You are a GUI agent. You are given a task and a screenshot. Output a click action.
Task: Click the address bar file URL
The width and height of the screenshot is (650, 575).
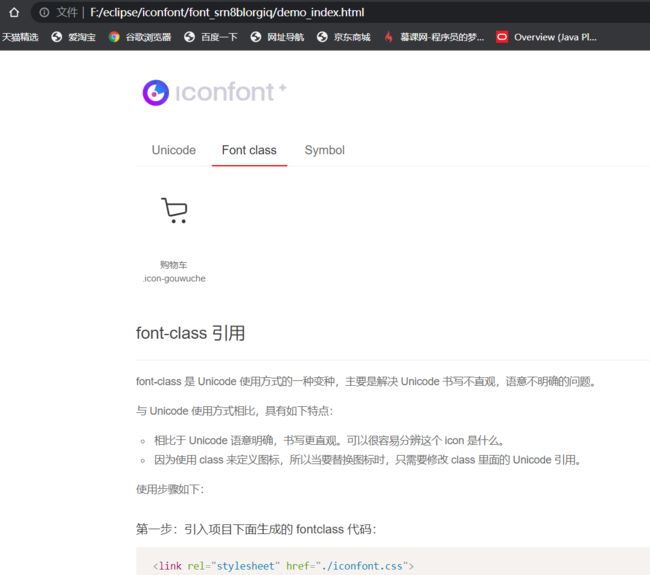point(227,12)
